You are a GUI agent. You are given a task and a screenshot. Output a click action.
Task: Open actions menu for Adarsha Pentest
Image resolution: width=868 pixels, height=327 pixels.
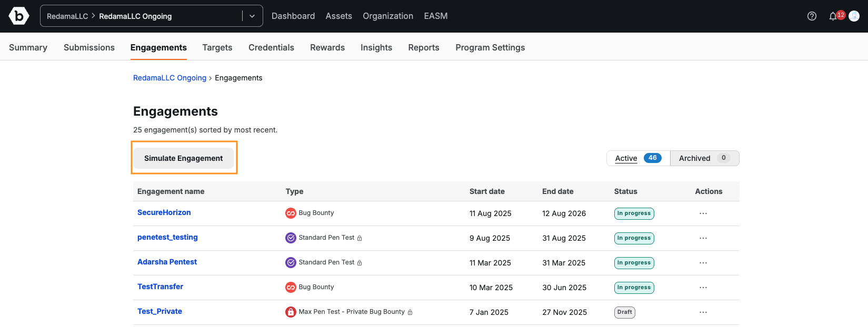(x=703, y=263)
